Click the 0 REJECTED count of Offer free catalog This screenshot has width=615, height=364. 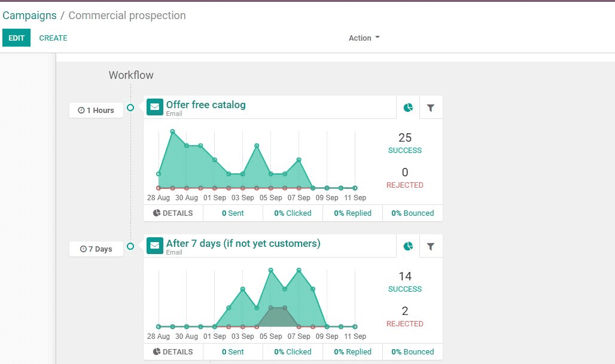[405, 178]
